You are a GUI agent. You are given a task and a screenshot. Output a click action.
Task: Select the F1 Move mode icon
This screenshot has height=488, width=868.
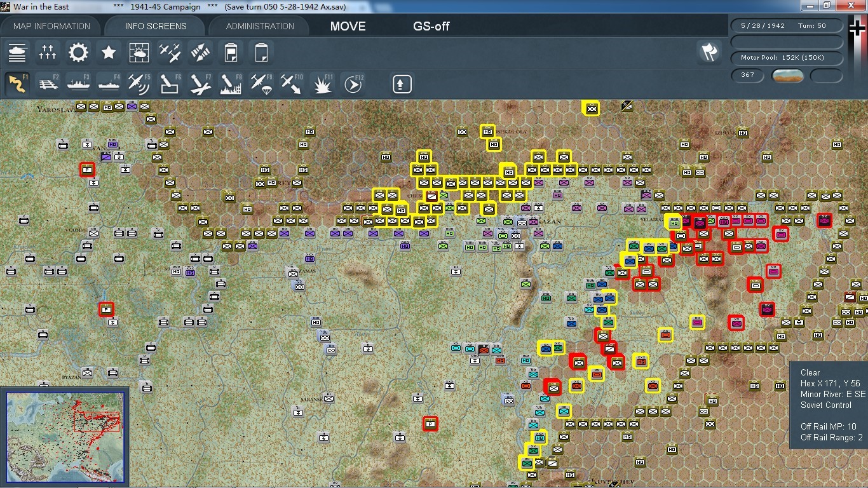pyautogui.click(x=17, y=84)
